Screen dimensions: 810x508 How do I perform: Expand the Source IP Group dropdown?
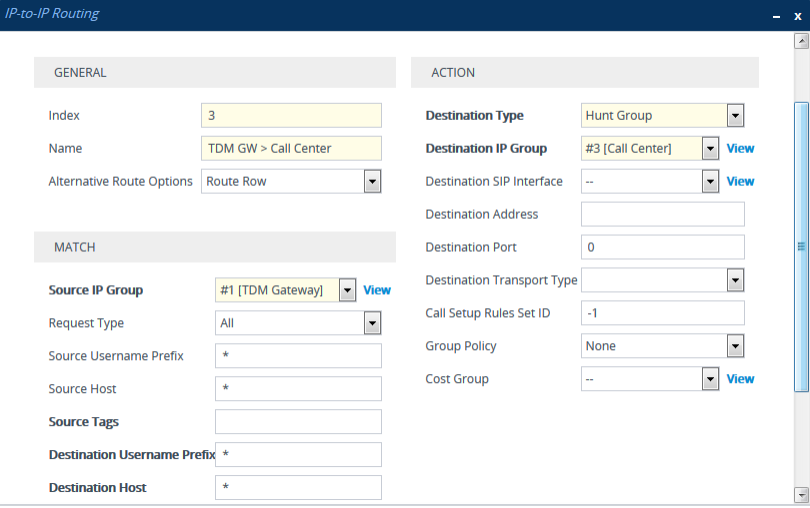[x=348, y=290]
